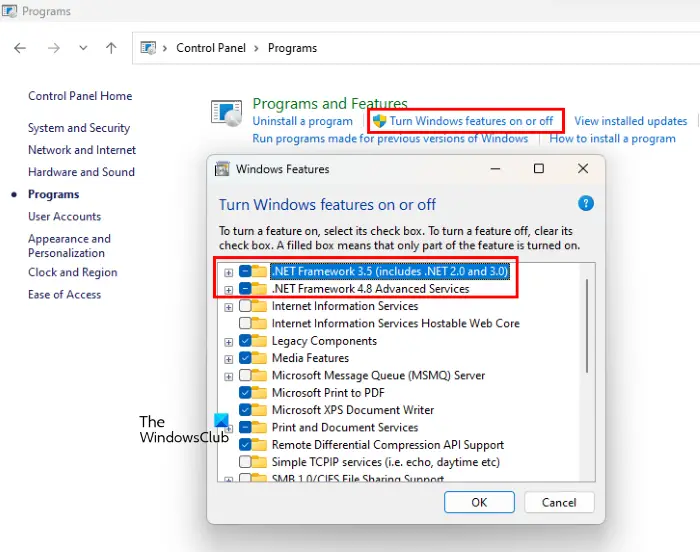Enable Simple TCPIP services checkbox
This screenshot has height=552, width=700.
tap(245, 462)
